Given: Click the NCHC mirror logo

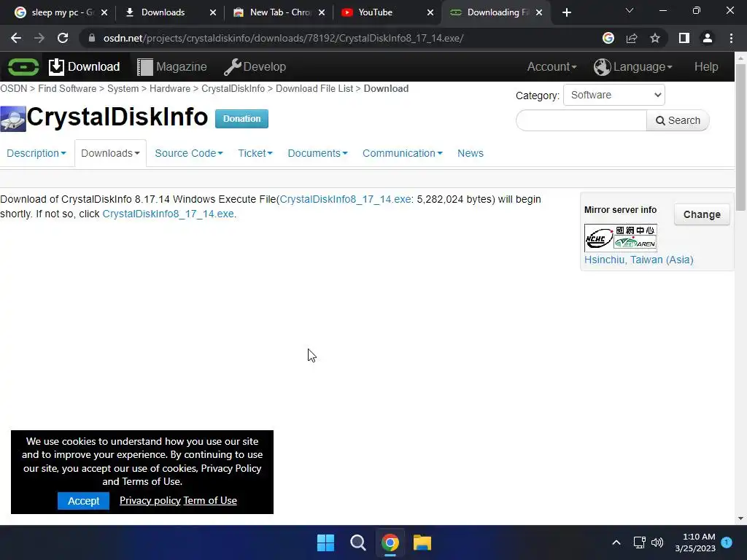Looking at the screenshot, I should point(620,238).
